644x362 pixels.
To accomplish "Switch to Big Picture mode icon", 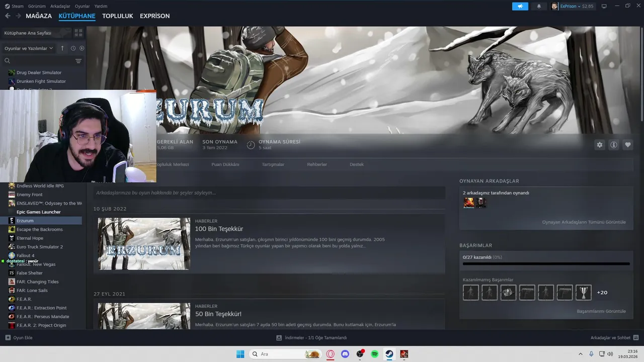I will pos(604,6).
